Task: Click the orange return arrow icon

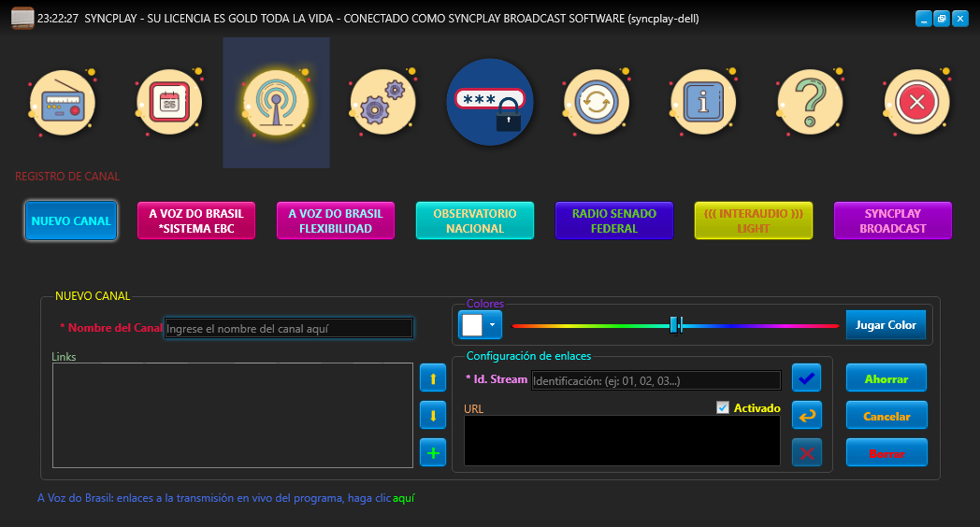Action: click(806, 415)
